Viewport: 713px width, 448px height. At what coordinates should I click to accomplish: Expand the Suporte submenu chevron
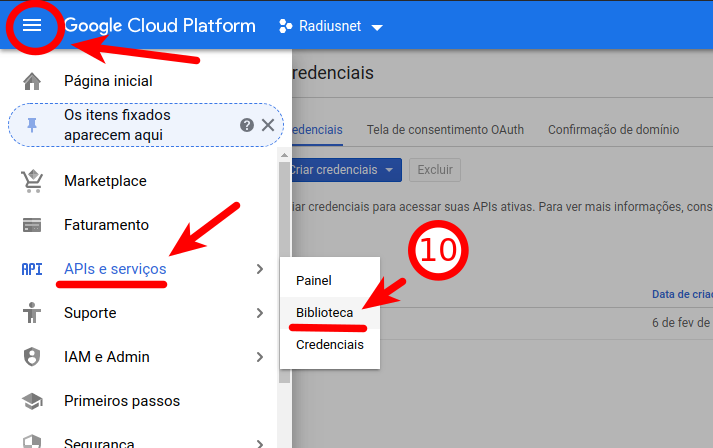(x=260, y=313)
